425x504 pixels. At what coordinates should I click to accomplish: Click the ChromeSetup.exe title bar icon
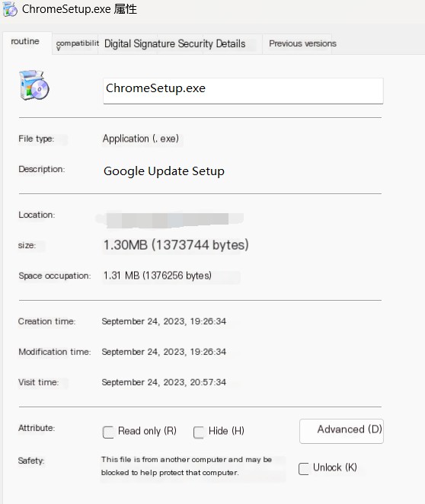coord(10,9)
